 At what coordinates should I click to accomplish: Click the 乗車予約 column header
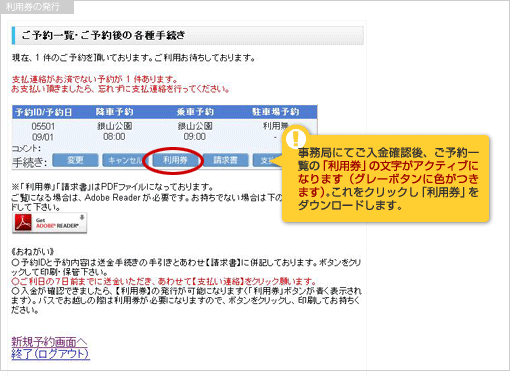[x=195, y=112]
